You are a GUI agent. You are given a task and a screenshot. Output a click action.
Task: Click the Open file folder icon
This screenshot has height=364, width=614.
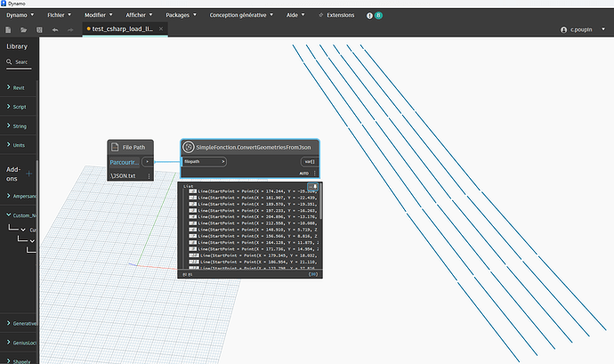pyautogui.click(x=23, y=29)
